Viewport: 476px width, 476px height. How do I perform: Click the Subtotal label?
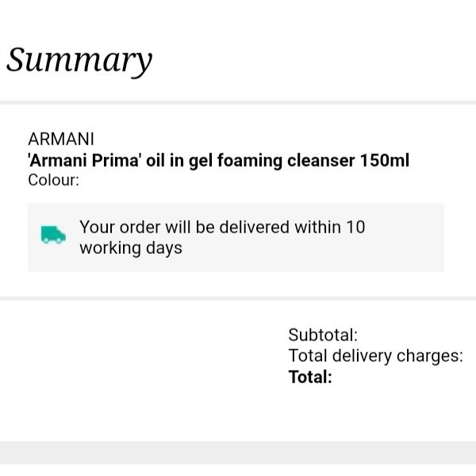[x=323, y=335]
